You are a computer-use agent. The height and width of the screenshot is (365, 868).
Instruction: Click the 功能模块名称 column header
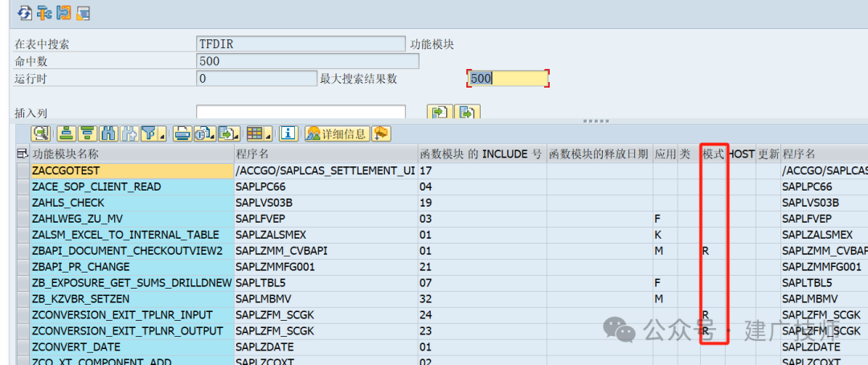133,154
